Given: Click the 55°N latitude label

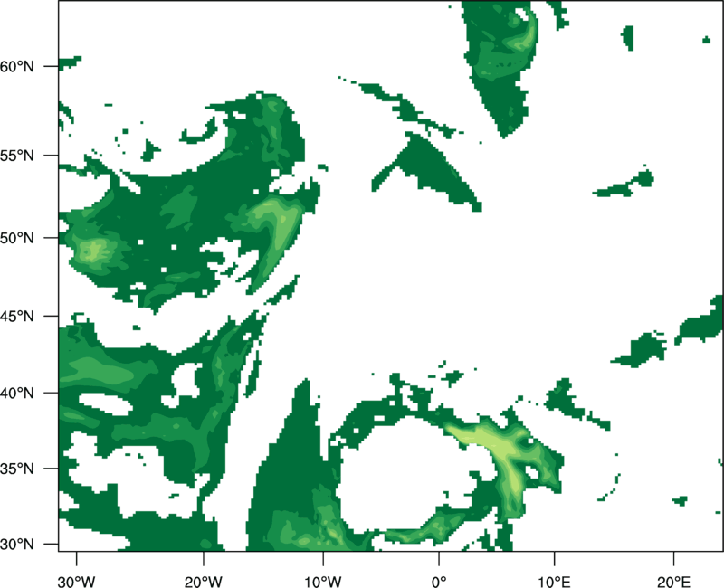Looking at the screenshot, I should (x=17, y=156).
